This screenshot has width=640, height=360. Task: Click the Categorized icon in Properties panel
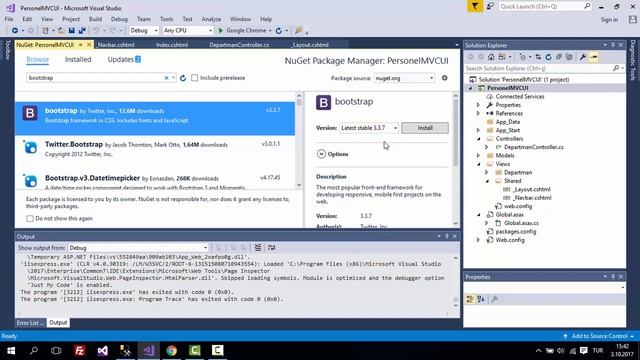[x=470, y=300]
